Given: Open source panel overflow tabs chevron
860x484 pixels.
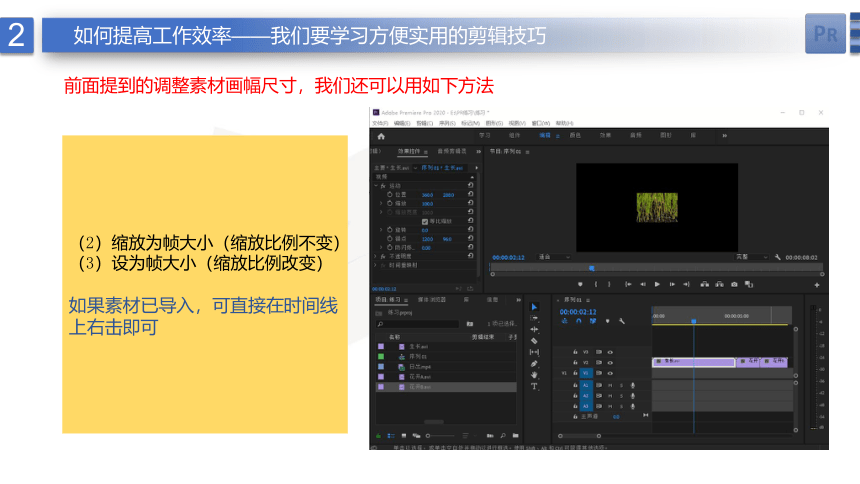Looking at the screenshot, I should (x=478, y=151).
